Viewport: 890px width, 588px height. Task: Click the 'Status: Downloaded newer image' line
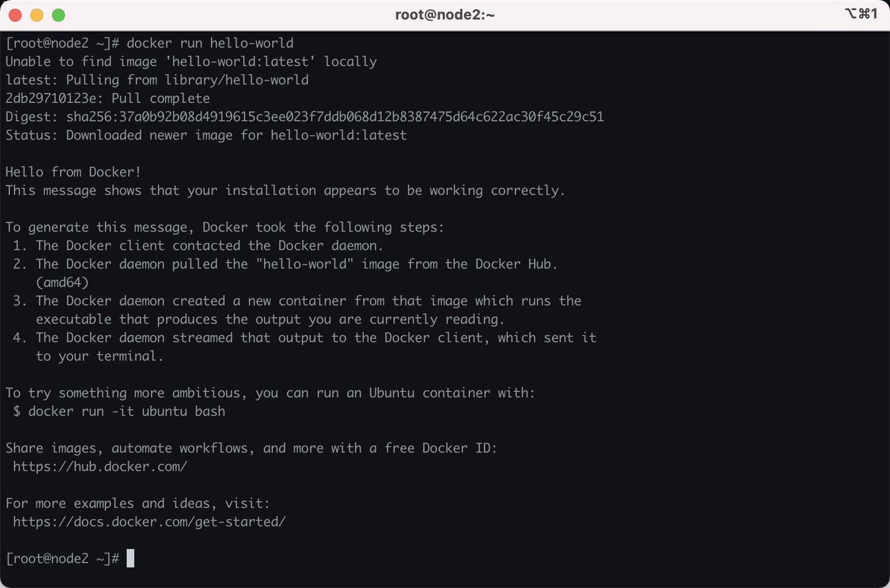(x=206, y=135)
